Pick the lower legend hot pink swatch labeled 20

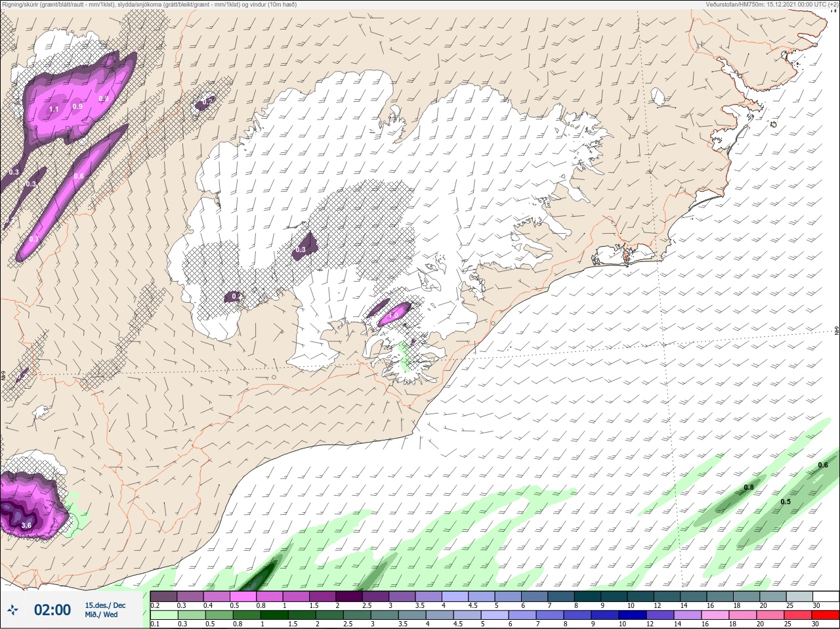tap(771, 615)
